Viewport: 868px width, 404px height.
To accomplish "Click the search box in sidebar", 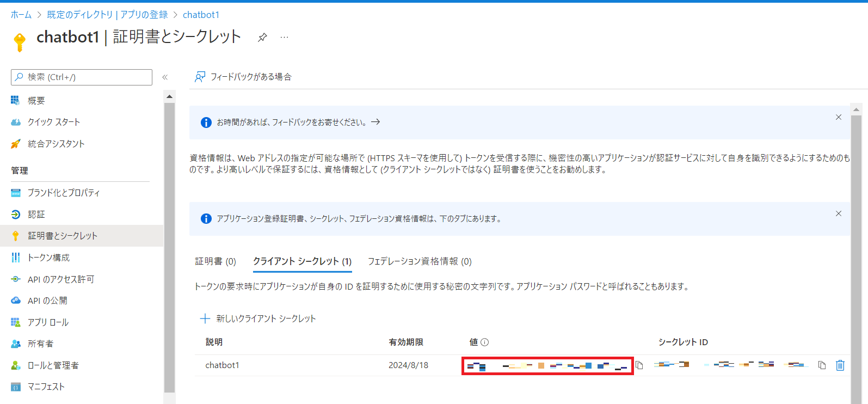I will tap(82, 77).
